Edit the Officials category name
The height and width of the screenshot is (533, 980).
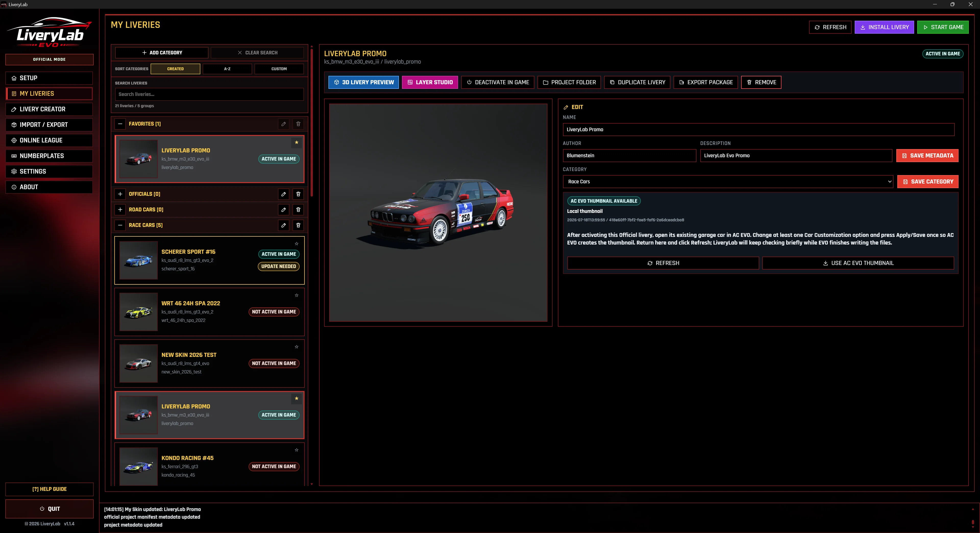[x=284, y=194]
